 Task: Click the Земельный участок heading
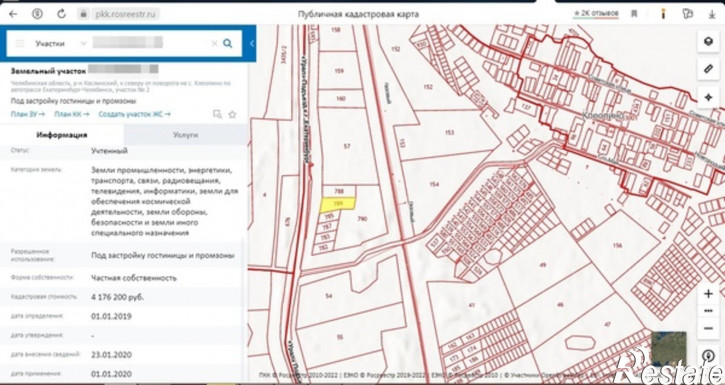point(48,71)
